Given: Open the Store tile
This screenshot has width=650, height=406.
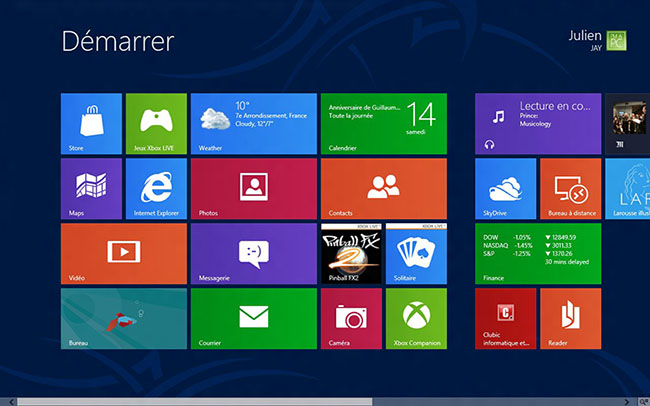Looking at the screenshot, I should 91,124.
